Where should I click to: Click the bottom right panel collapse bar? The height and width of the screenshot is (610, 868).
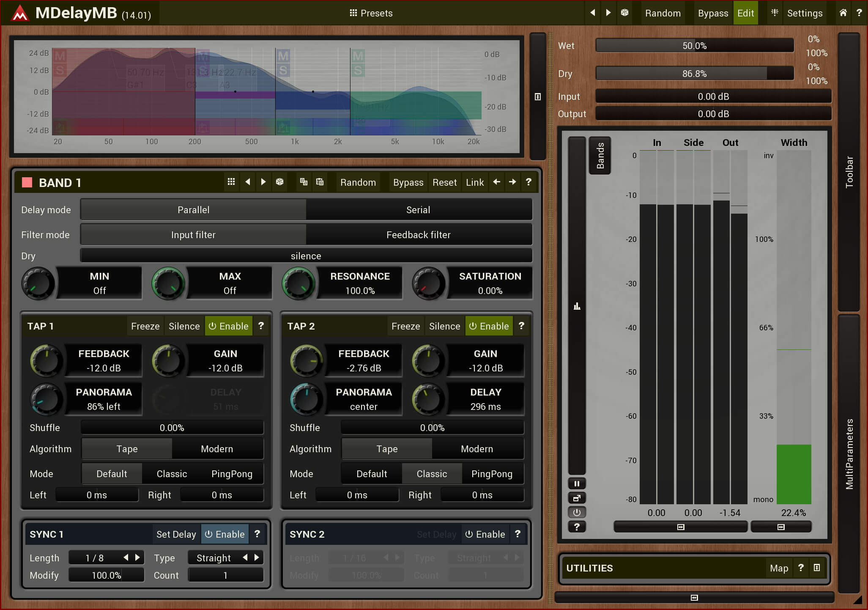(694, 598)
